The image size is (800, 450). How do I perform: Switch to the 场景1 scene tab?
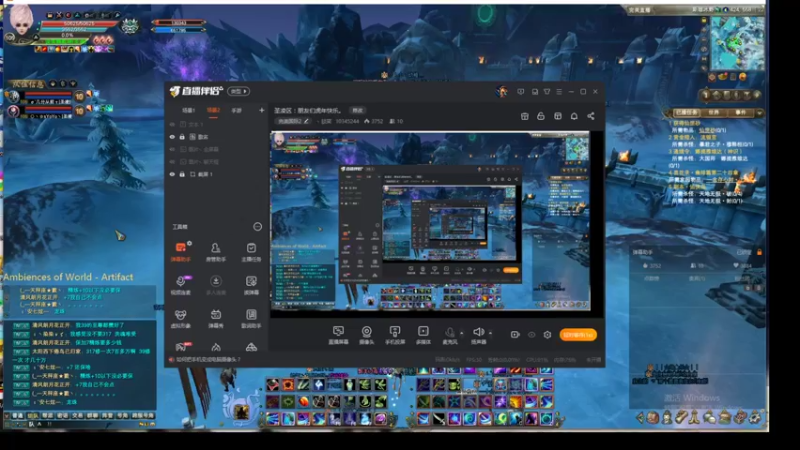188,110
